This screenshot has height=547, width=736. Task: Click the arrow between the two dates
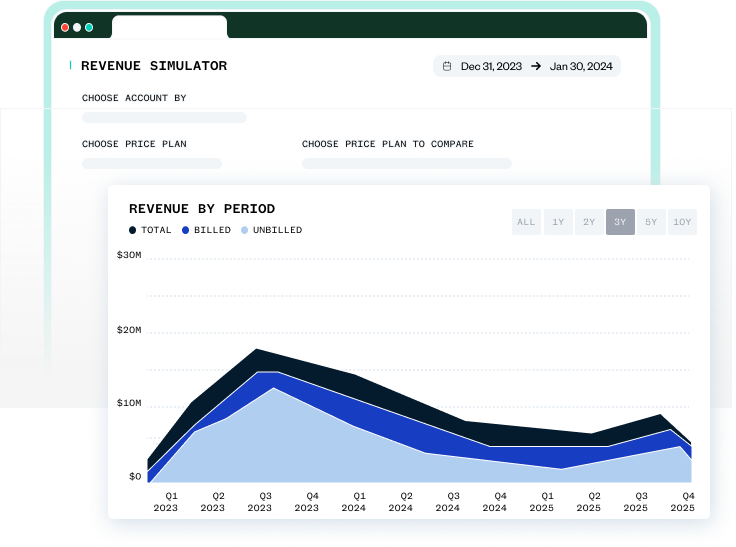pyautogui.click(x=536, y=66)
